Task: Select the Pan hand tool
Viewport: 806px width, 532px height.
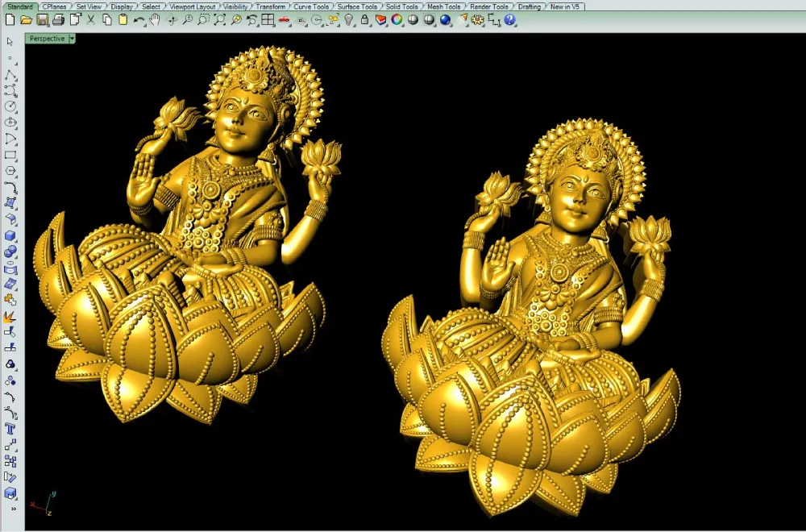Action: pos(155,20)
